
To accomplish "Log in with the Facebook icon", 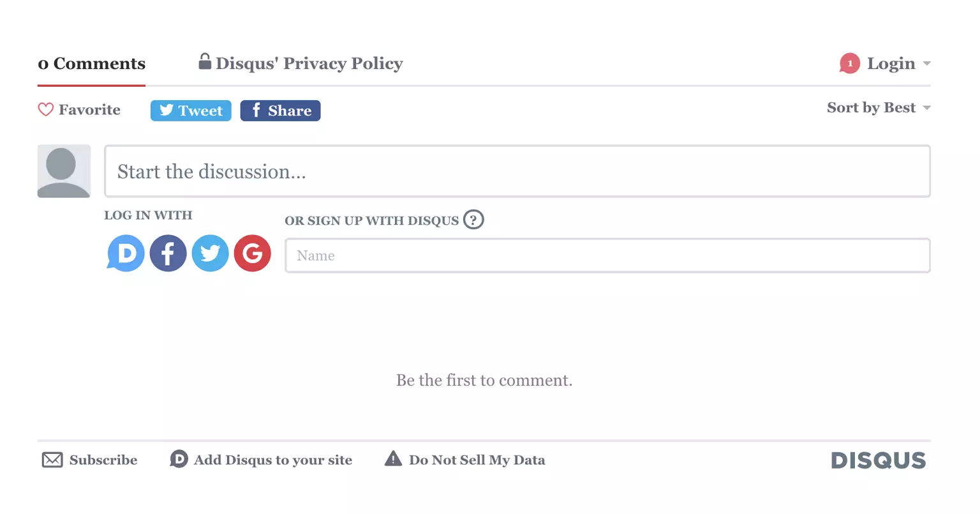I will click(x=168, y=253).
